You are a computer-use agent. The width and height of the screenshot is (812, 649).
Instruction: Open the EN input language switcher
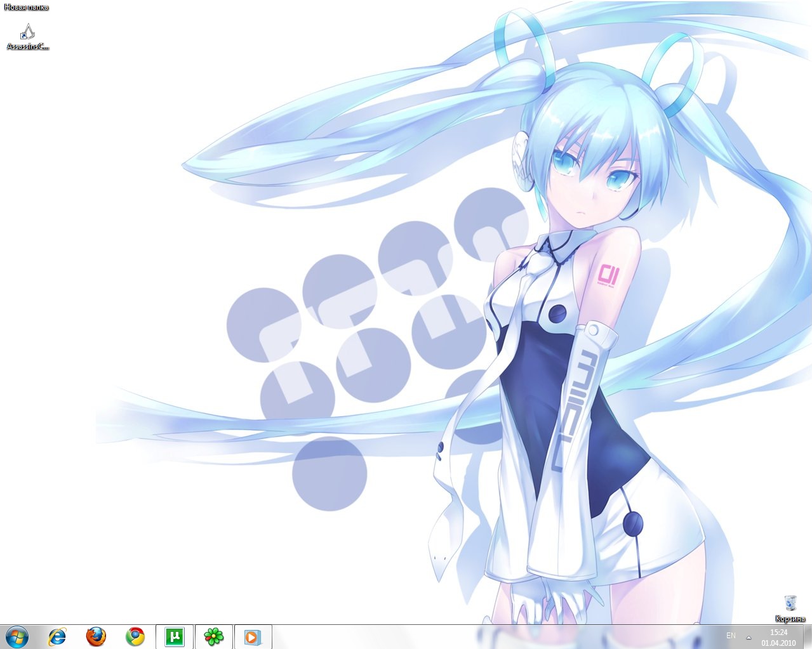(x=731, y=636)
